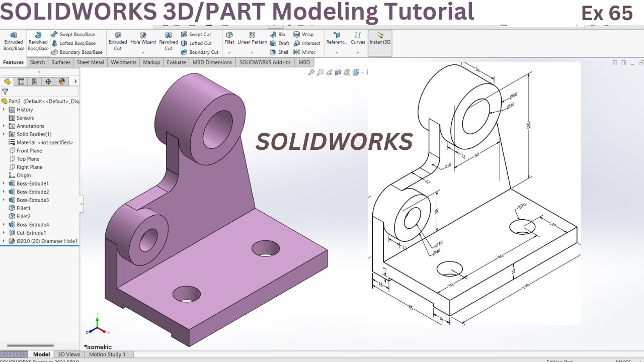Image resolution: width=644 pixels, height=362 pixels.
Task: Switch to the Sketch tab
Action: coord(37,62)
